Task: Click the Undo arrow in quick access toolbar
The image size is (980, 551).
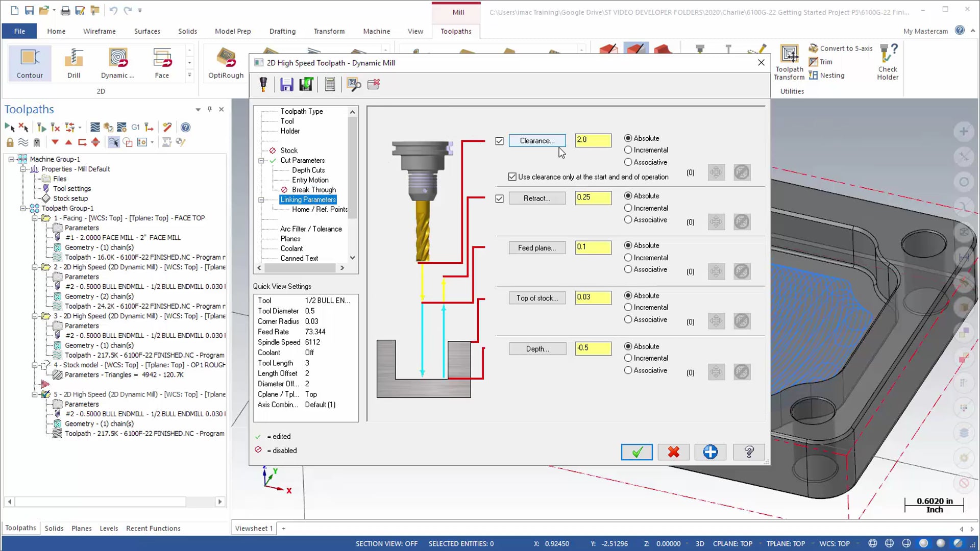Action: coord(113,10)
